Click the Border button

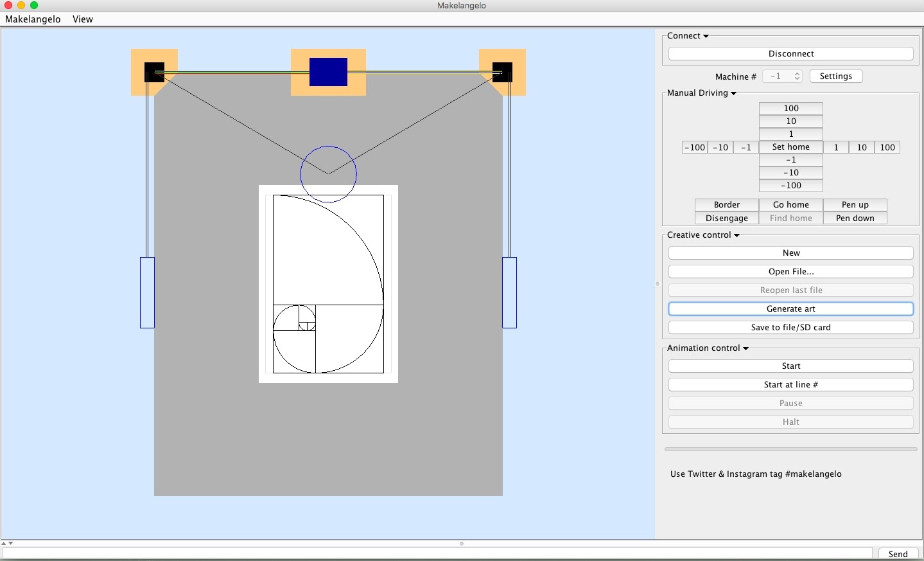(x=727, y=205)
